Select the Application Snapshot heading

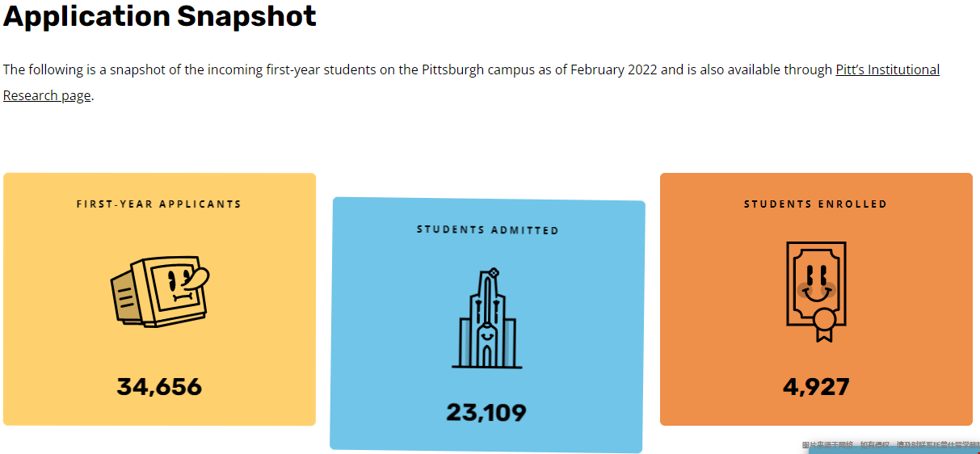(160, 16)
